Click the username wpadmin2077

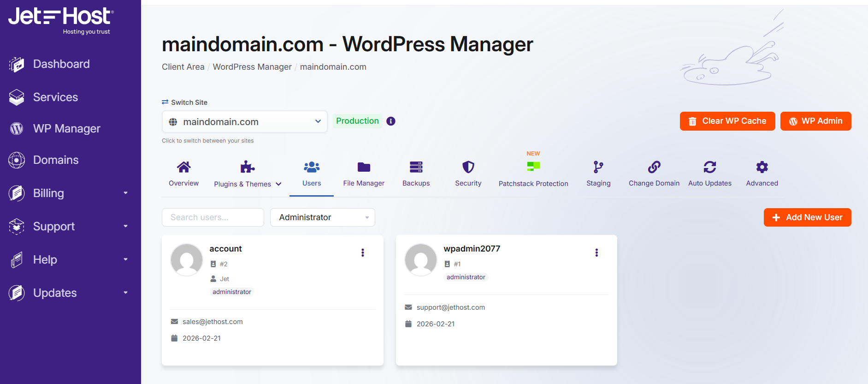(472, 249)
